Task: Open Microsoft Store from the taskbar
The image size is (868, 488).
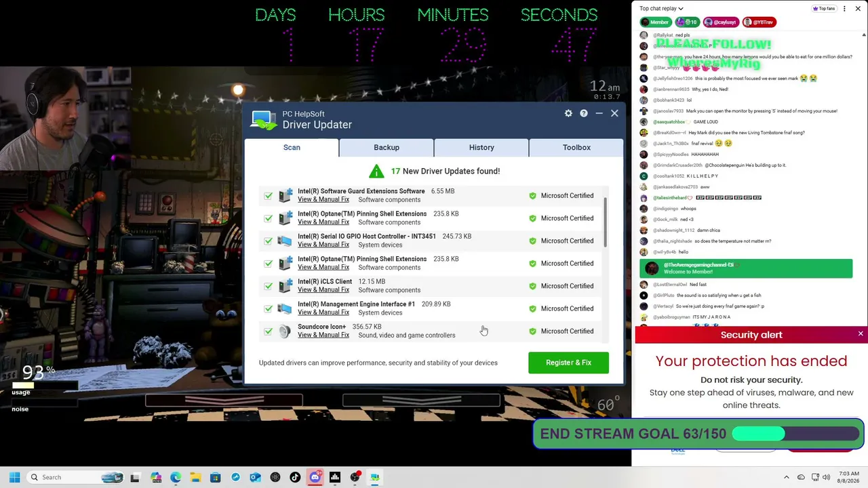Action: pos(216,477)
